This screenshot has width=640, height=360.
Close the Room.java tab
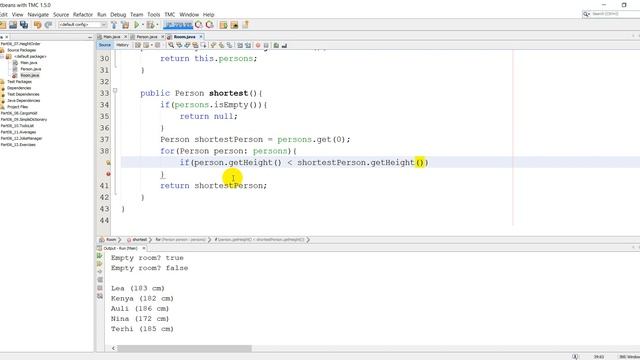[201, 37]
